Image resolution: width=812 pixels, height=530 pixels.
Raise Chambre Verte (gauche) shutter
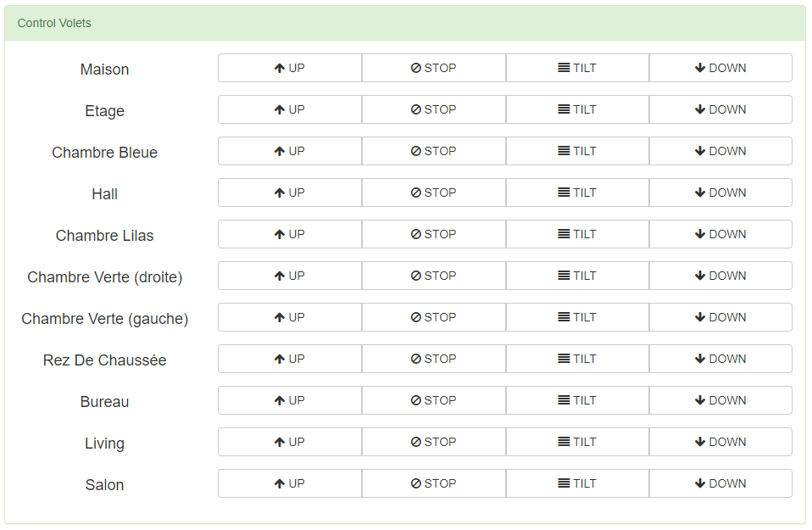click(289, 317)
